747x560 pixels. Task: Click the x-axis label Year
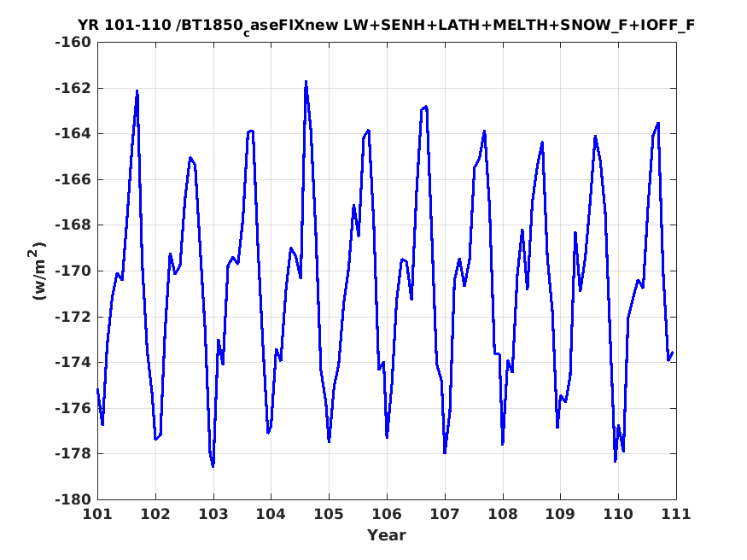coord(387,535)
